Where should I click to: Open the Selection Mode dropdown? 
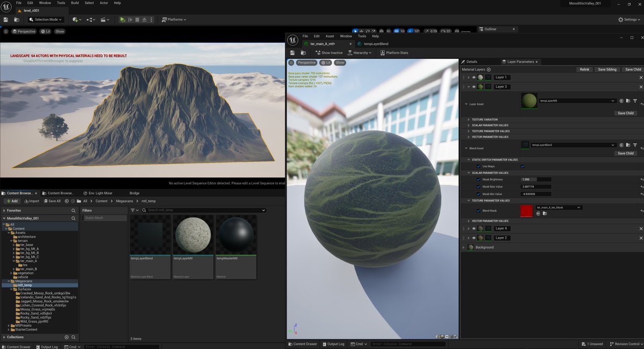(46, 20)
